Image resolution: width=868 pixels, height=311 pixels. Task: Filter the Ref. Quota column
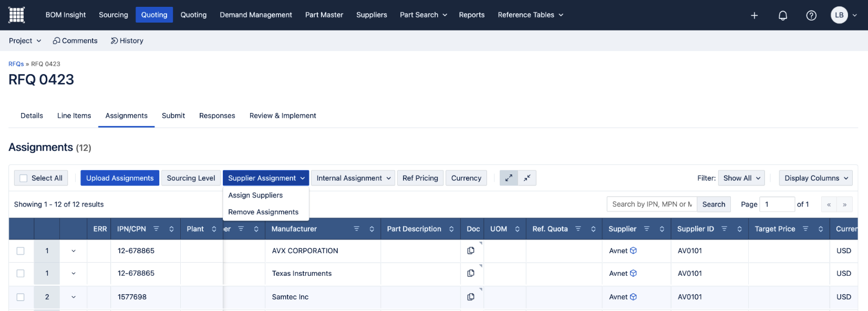(x=578, y=229)
